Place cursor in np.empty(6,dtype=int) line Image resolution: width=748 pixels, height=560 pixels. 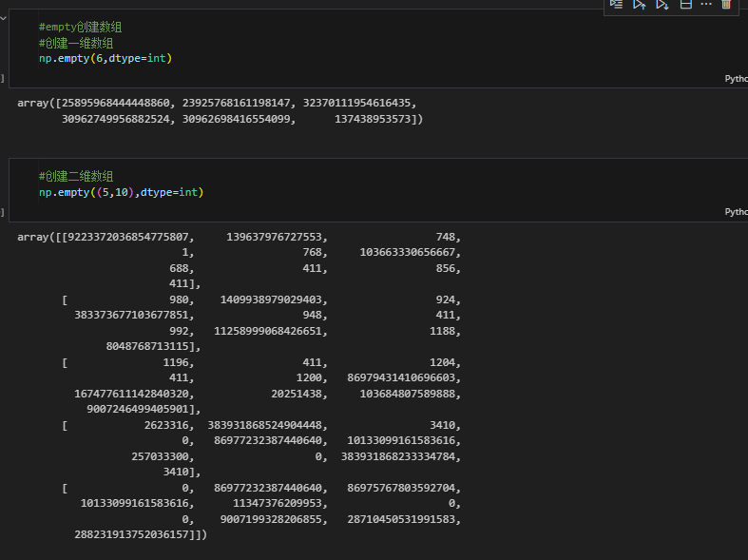[x=105, y=58]
